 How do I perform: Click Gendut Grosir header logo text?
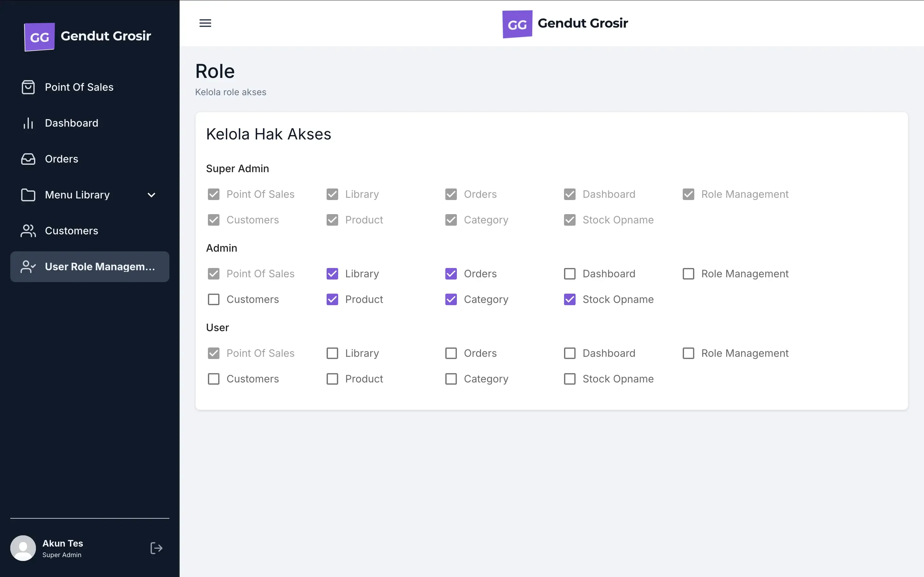tap(582, 23)
